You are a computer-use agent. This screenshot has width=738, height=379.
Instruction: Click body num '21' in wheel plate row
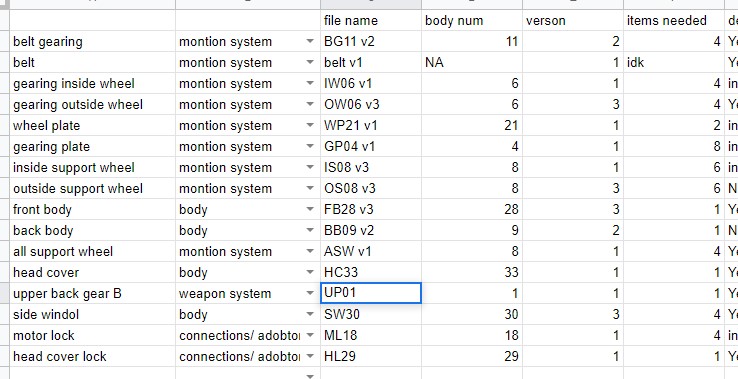pos(472,125)
